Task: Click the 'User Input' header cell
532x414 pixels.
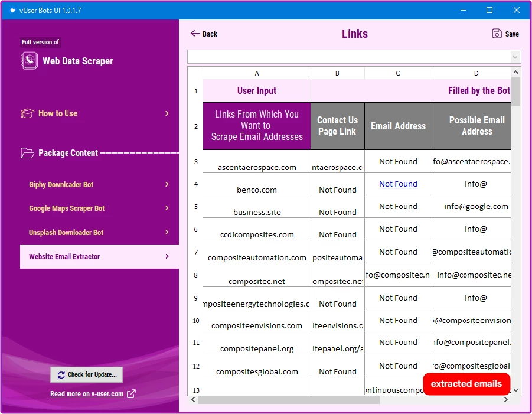Action: [257, 90]
